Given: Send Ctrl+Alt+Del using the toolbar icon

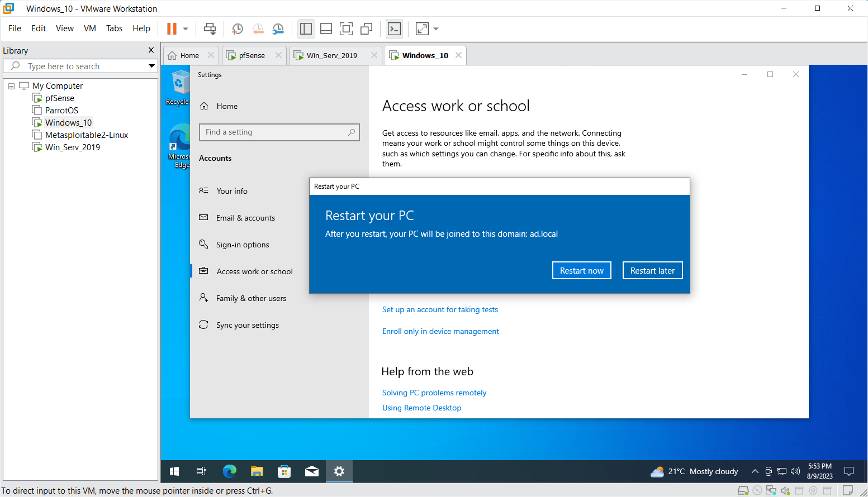Looking at the screenshot, I should tap(210, 28).
